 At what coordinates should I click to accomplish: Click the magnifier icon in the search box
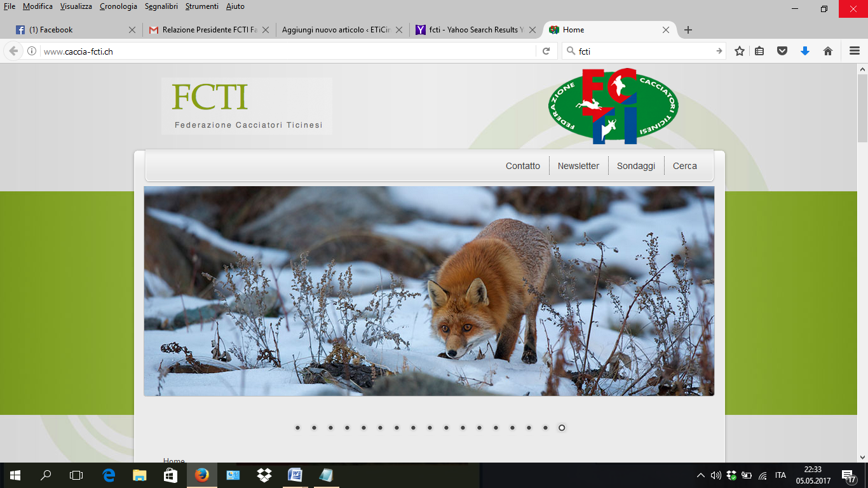(x=571, y=51)
